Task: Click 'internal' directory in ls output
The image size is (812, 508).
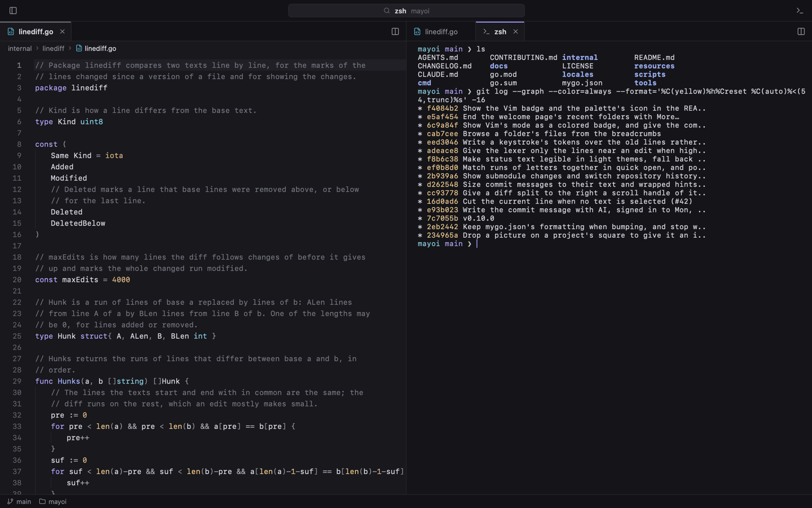Action: [x=580, y=57]
